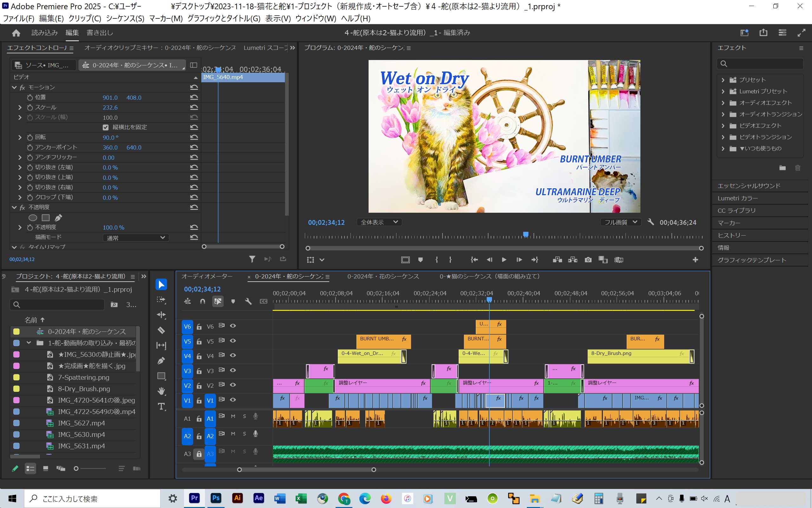Viewport: 812px width, 508px height.
Task: Reset the Position parameter
Action: [x=194, y=97]
